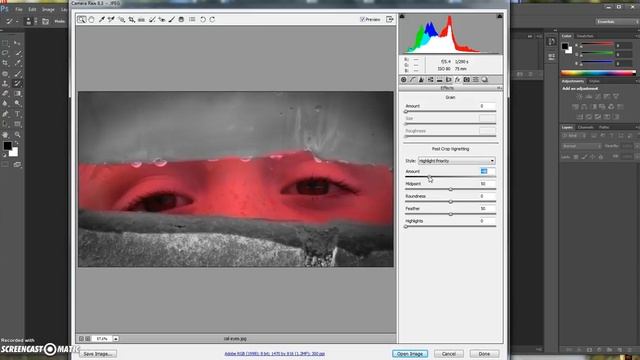Pick the Red Eye Removal tool
The image size is (640, 360).
point(162,20)
